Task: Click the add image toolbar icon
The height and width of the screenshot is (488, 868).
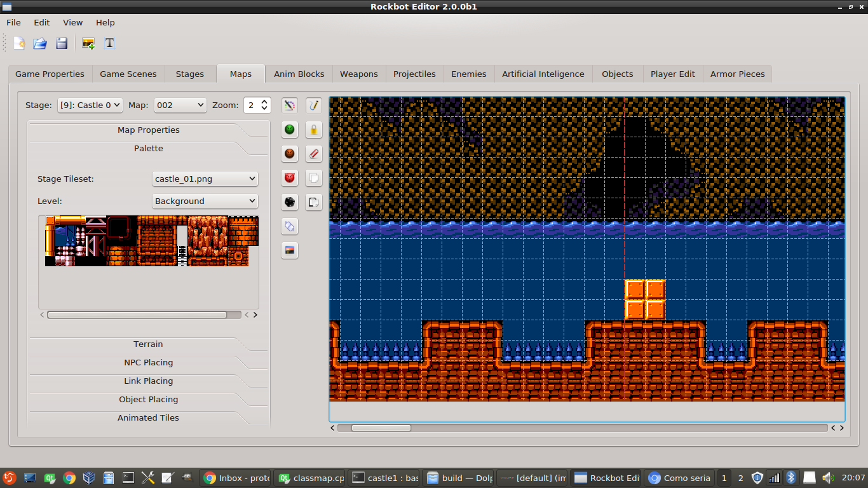Action: 88,43
